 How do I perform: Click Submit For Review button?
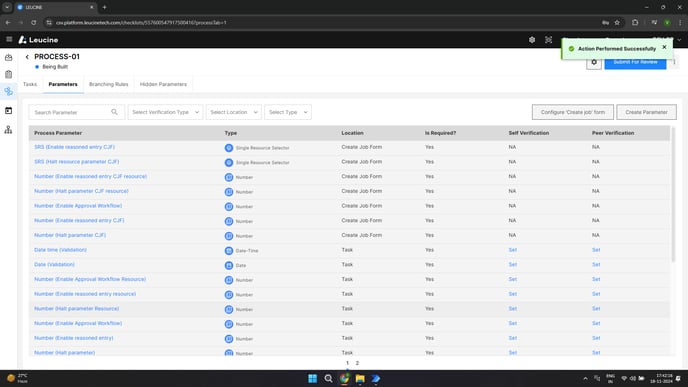click(x=635, y=62)
